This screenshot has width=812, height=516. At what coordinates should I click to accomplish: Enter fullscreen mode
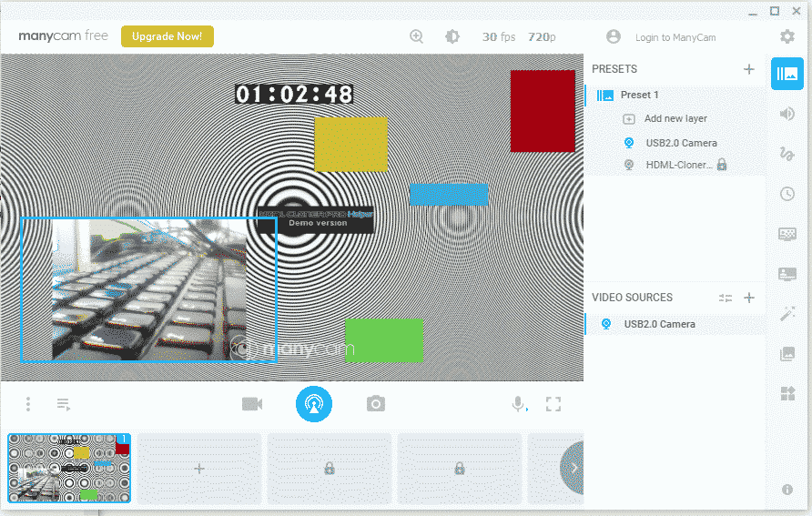[553, 404]
